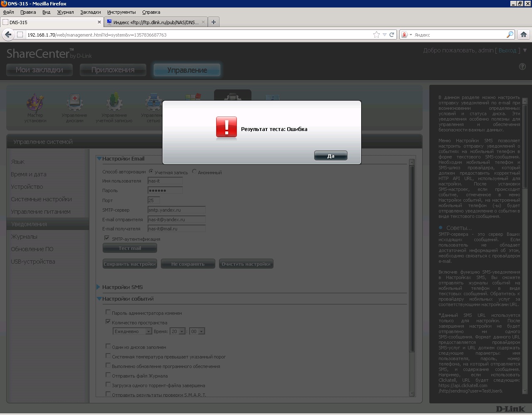Collapse the Настройки Email section
This screenshot has width=532, height=415.
pos(99,158)
